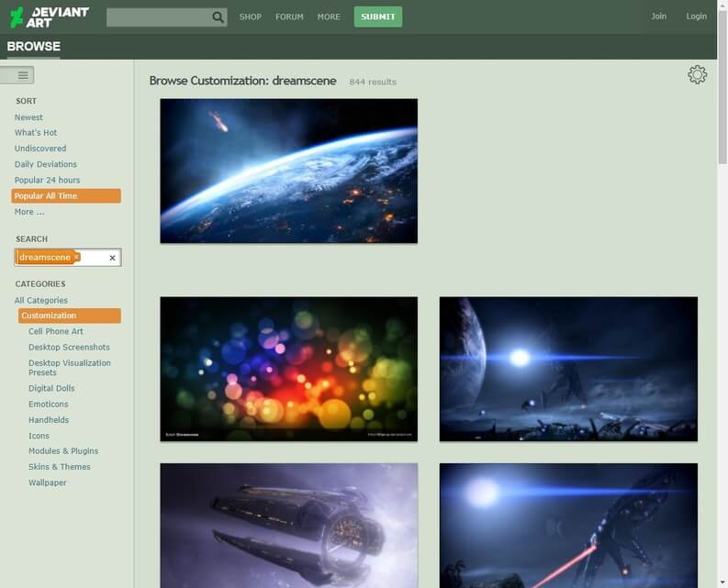Sort by Undiscovered
This screenshot has height=588, width=728.
tap(40, 149)
